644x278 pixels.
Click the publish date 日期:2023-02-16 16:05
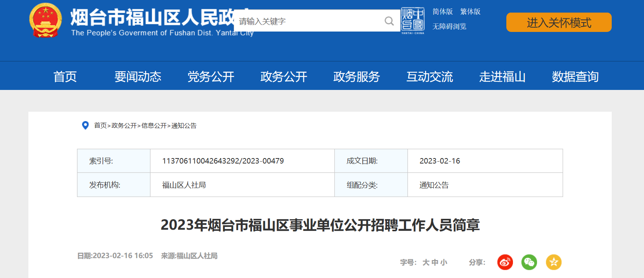click(115, 256)
